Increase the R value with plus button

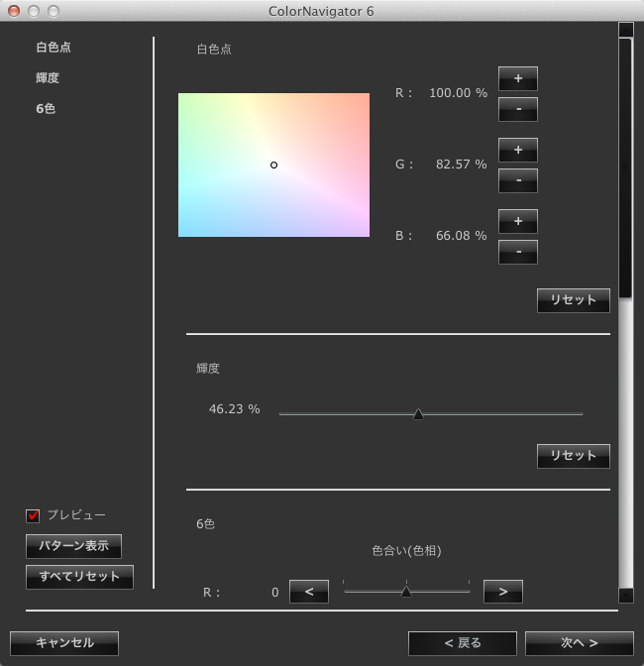(517, 78)
